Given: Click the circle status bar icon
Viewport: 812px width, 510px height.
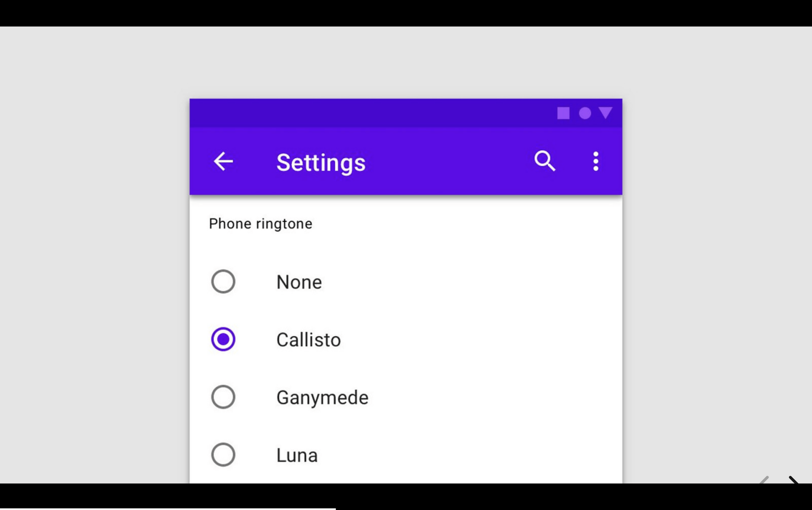Looking at the screenshot, I should click(x=585, y=113).
